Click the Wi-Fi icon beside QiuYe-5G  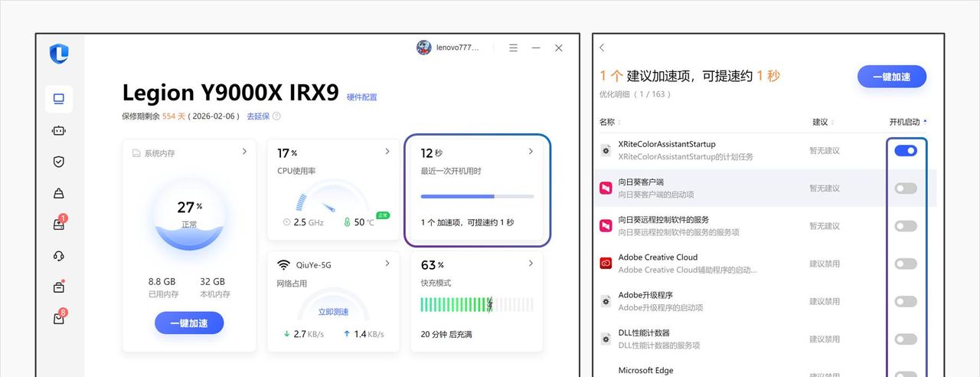[283, 265]
